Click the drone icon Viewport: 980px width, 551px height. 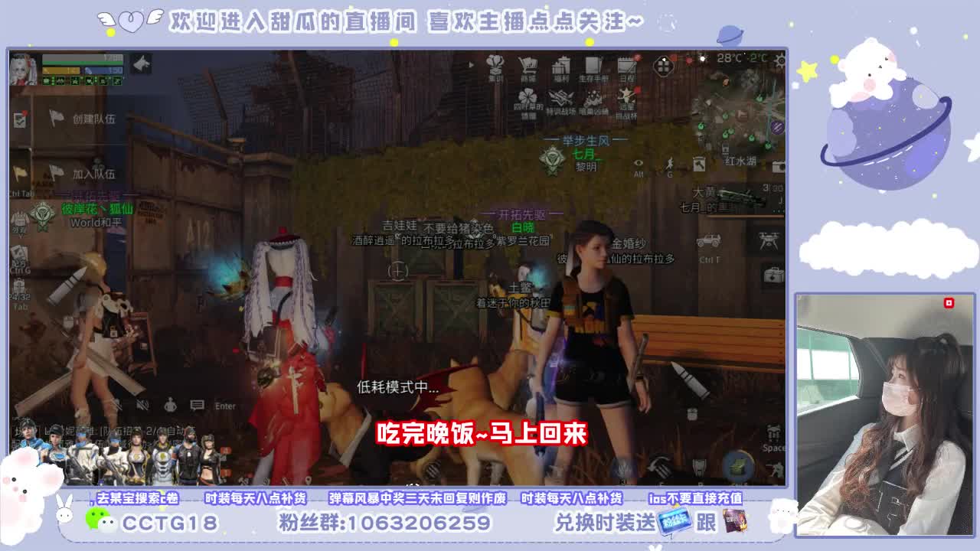pos(769,240)
